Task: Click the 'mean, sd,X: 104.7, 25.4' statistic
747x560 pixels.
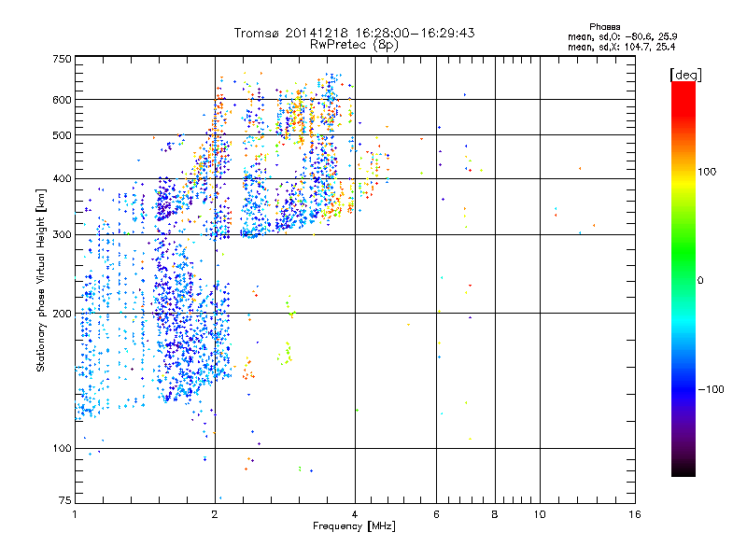Action: tap(621, 47)
